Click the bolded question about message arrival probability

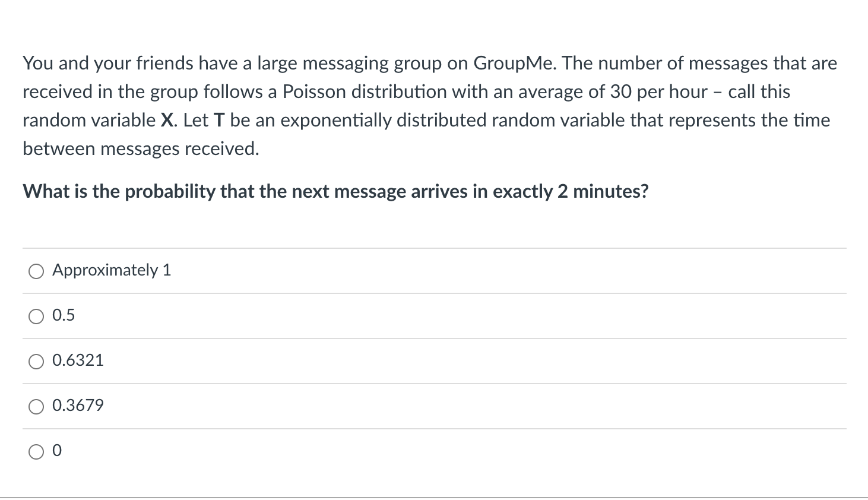335,191
